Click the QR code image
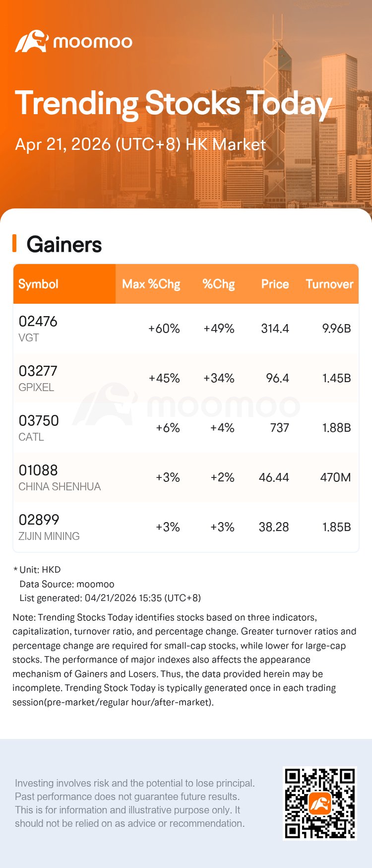 (x=320, y=802)
